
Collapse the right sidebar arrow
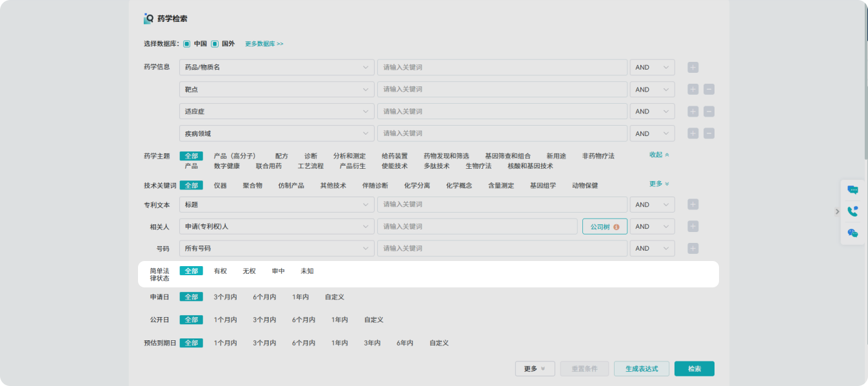point(837,211)
